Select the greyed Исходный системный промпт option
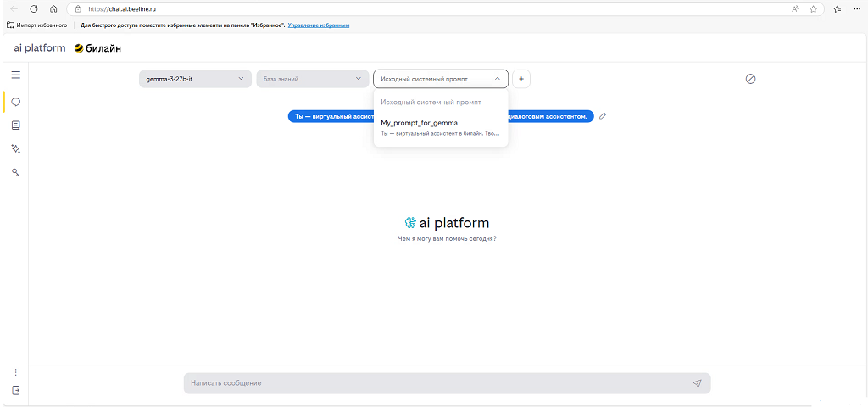This screenshot has width=868, height=407. pyautogui.click(x=431, y=103)
